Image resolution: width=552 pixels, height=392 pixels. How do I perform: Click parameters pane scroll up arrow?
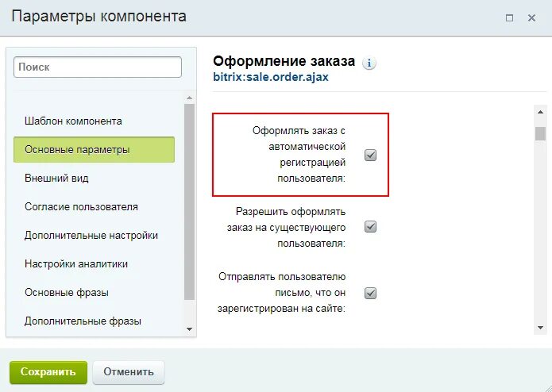point(540,112)
